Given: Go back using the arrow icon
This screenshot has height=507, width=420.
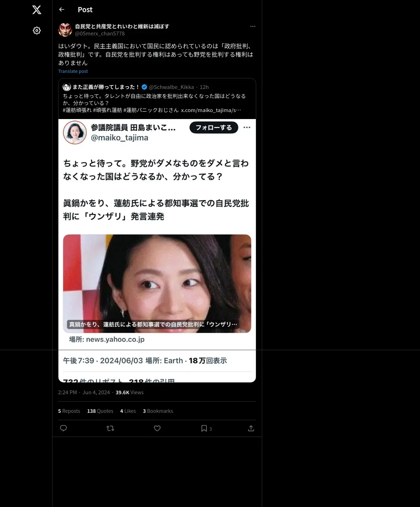Looking at the screenshot, I should click(62, 10).
